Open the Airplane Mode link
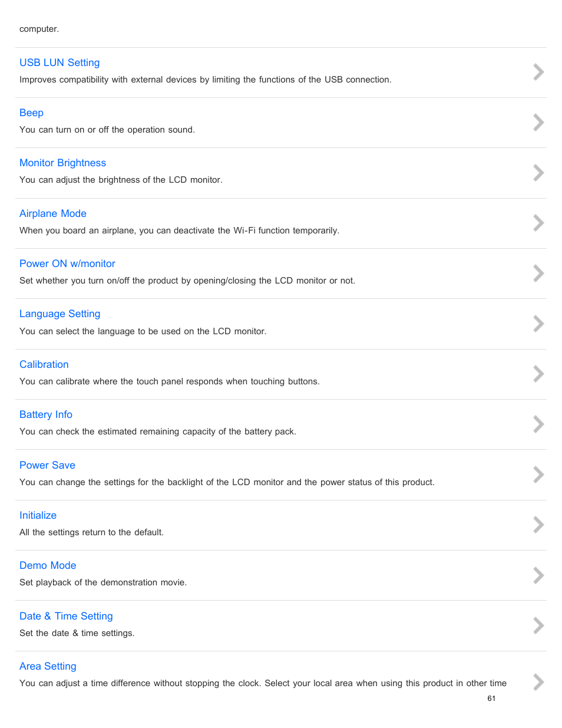562x728 pixels. click(53, 213)
